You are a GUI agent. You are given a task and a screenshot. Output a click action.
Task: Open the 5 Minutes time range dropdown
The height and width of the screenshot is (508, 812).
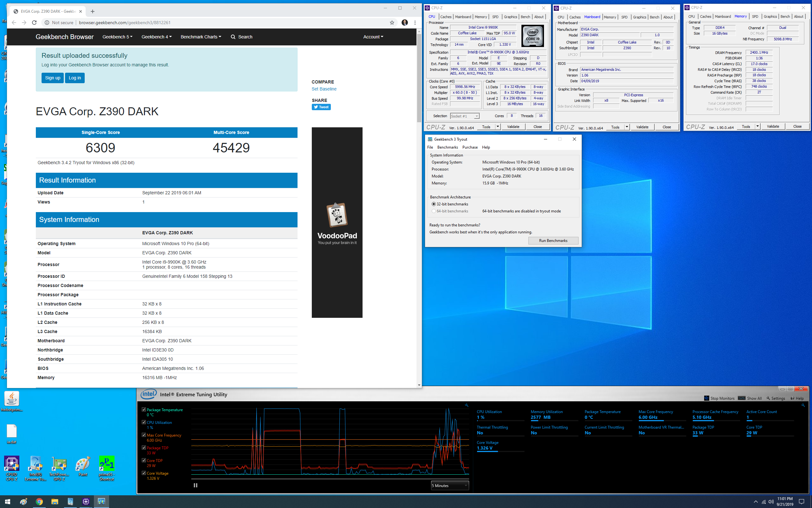point(450,485)
